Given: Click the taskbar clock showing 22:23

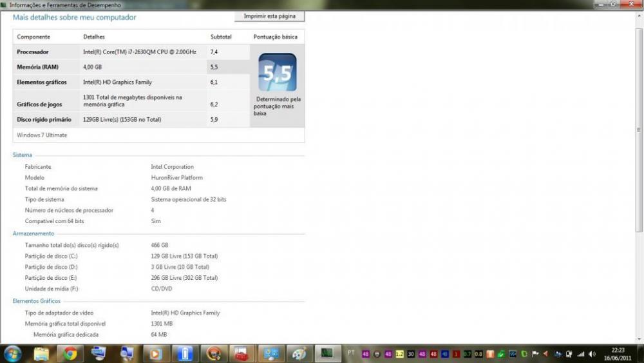Looking at the screenshot, I should click(617, 353).
